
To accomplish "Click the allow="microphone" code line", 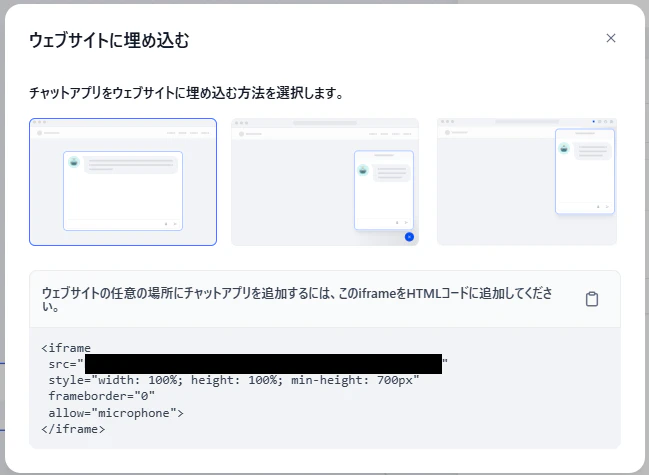I will click(x=116, y=413).
